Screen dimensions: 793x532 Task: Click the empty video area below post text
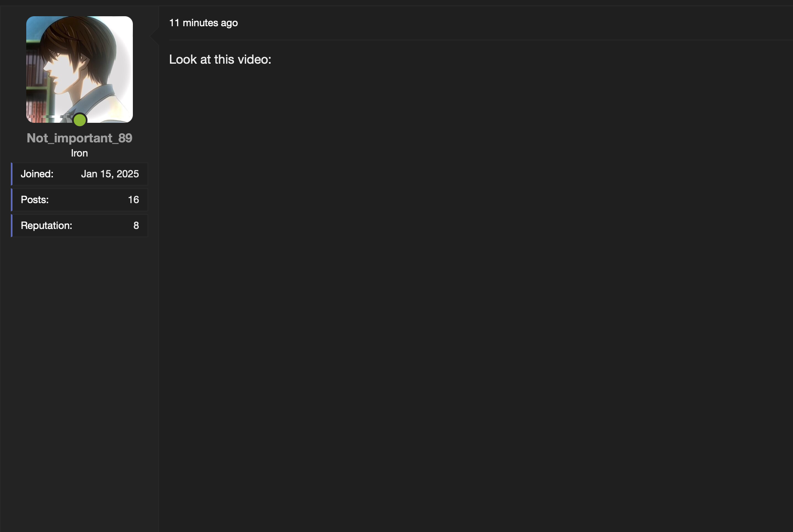[x=458, y=250]
